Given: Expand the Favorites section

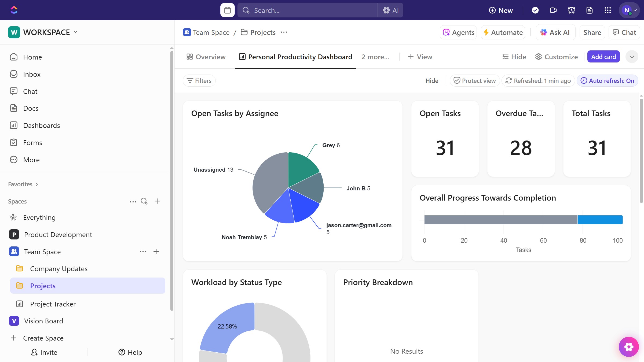Looking at the screenshot, I should [23, 184].
